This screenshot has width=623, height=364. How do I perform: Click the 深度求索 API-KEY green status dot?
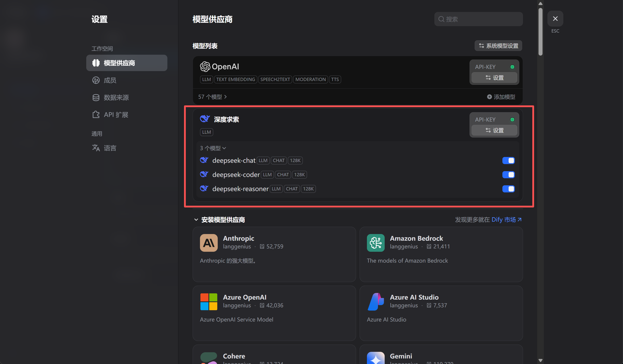[x=512, y=119]
